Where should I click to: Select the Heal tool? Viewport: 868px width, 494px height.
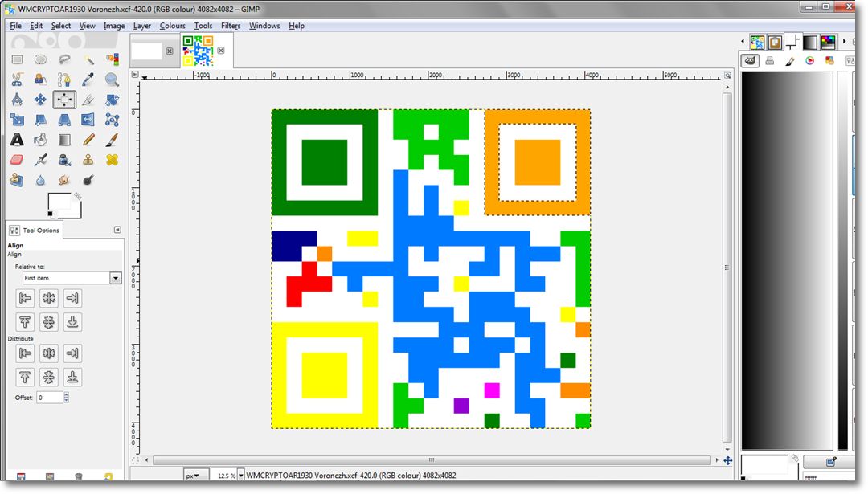coord(112,160)
